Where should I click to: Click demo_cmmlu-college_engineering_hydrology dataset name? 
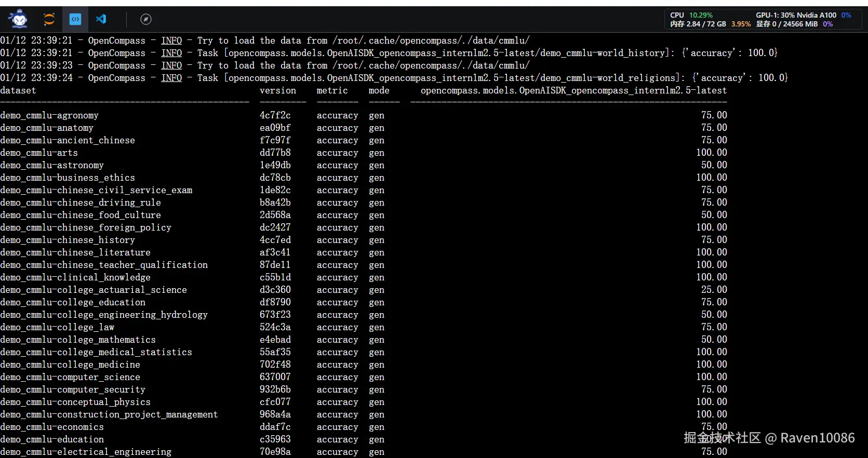pyautogui.click(x=104, y=315)
